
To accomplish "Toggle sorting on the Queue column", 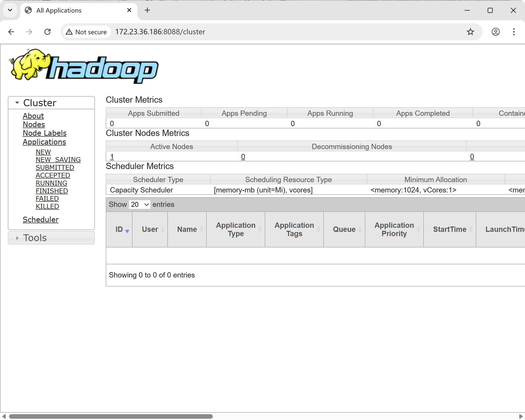I will click(x=344, y=229).
